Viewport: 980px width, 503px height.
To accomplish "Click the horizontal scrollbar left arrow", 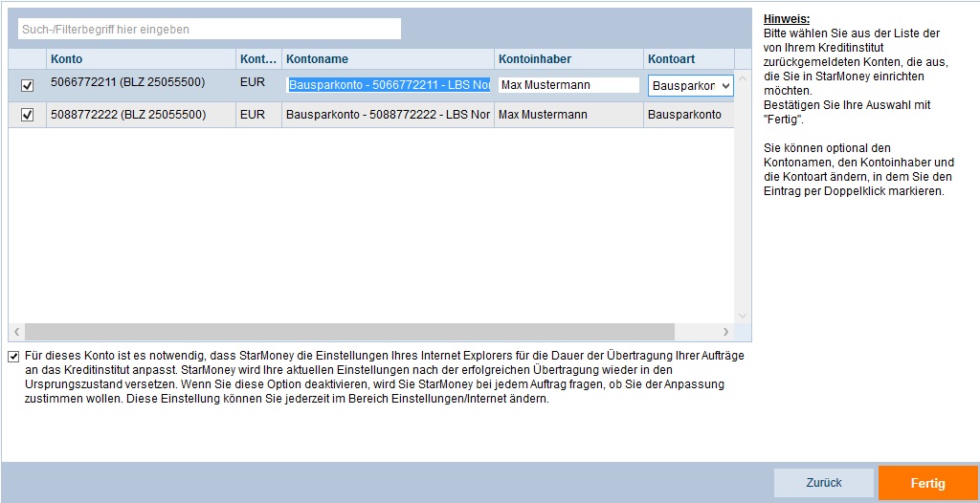I will coord(17,332).
